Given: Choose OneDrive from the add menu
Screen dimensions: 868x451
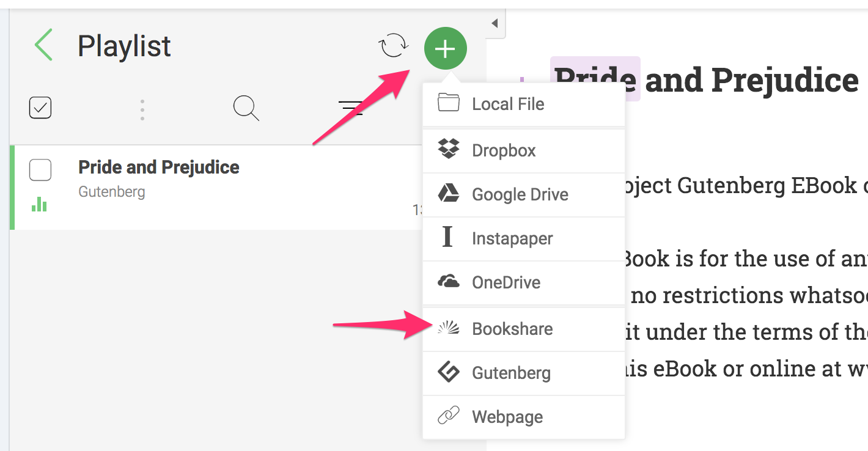Looking at the screenshot, I should [524, 282].
